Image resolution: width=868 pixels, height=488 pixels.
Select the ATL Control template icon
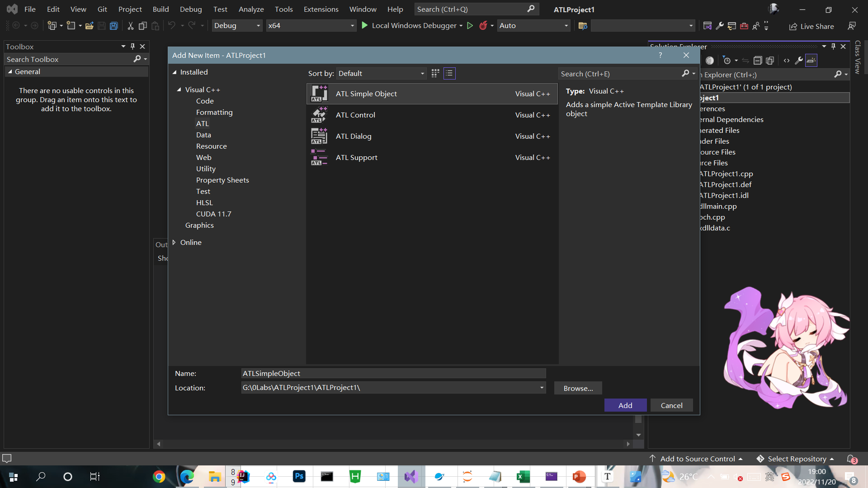(319, 115)
